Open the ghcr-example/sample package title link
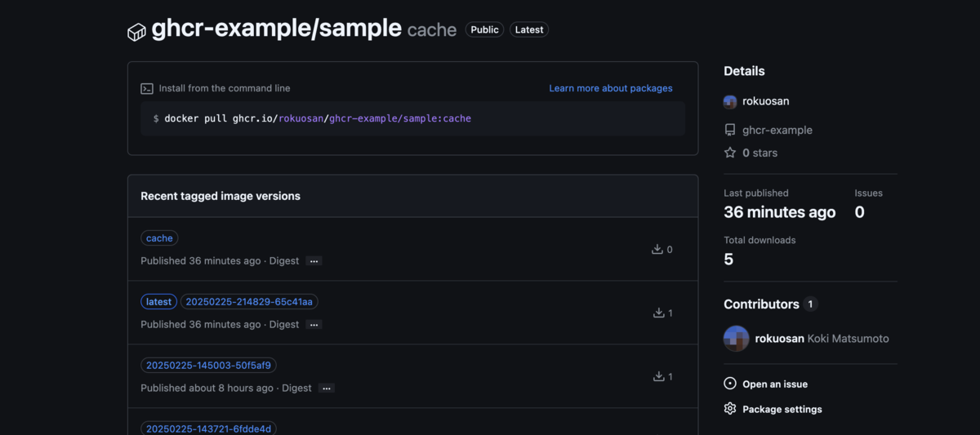This screenshot has width=980, height=435. coord(277,29)
